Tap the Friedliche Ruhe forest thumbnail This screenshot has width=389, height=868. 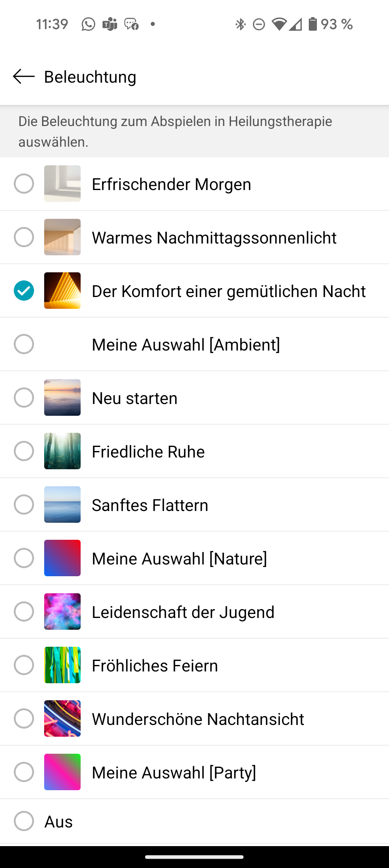[62, 451]
